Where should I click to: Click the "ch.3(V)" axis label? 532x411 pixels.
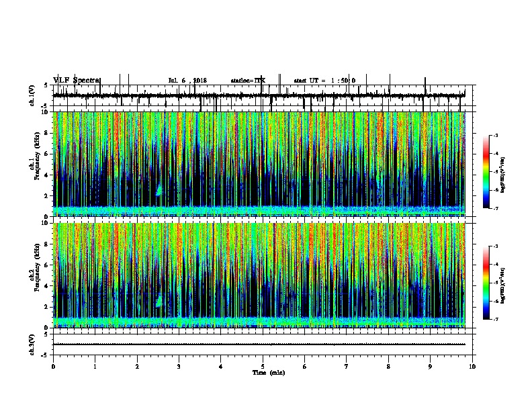click(x=32, y=345)
